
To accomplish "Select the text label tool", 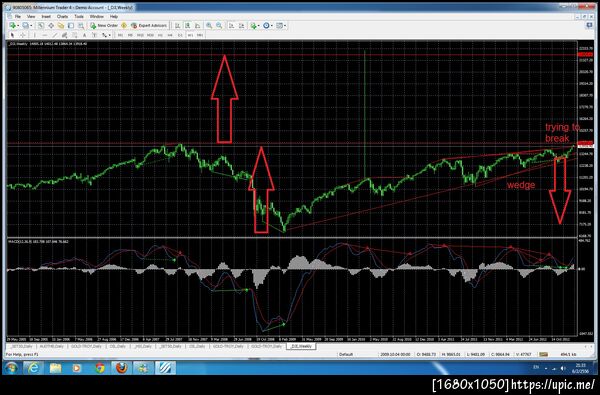I will coord(94,35).
